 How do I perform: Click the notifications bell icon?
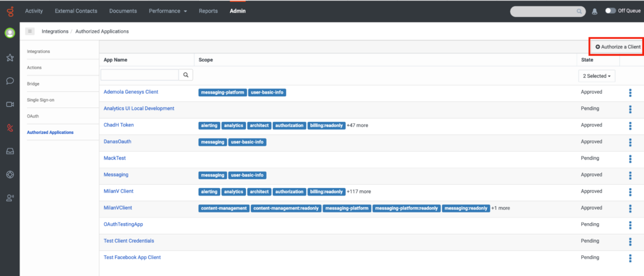click(x=594, y=11)
